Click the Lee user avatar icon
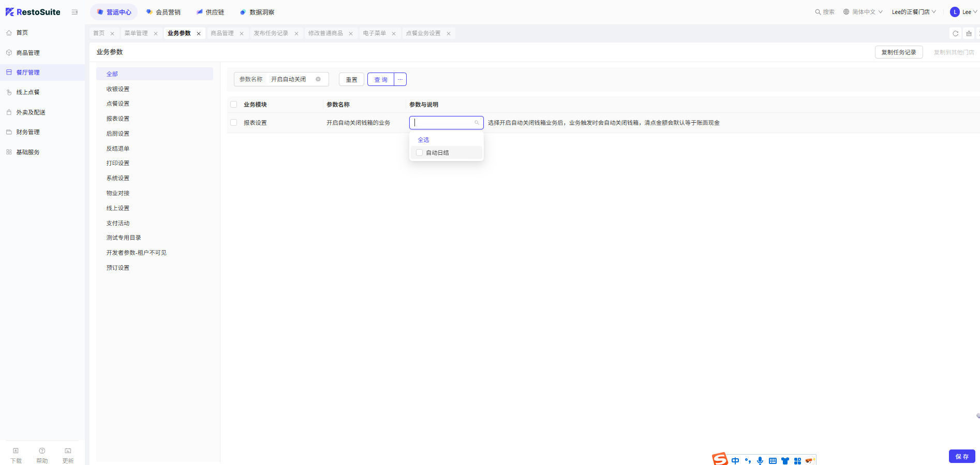 955,12
